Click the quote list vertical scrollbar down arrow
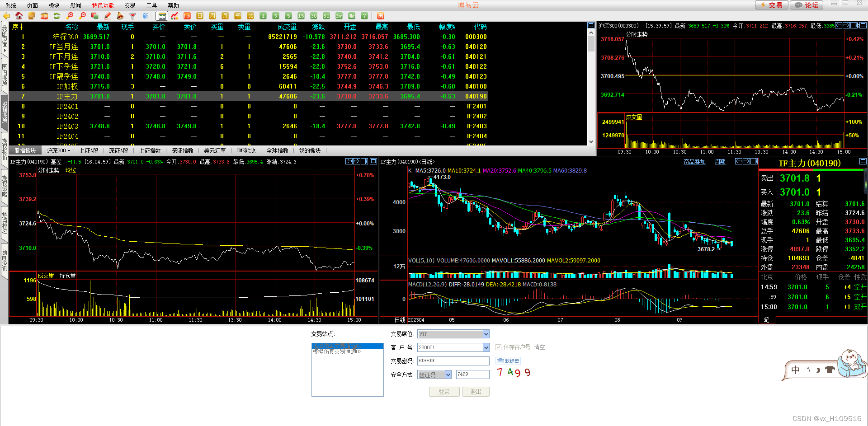Viewport: 868px width, 426px height. tap(591, 142)
